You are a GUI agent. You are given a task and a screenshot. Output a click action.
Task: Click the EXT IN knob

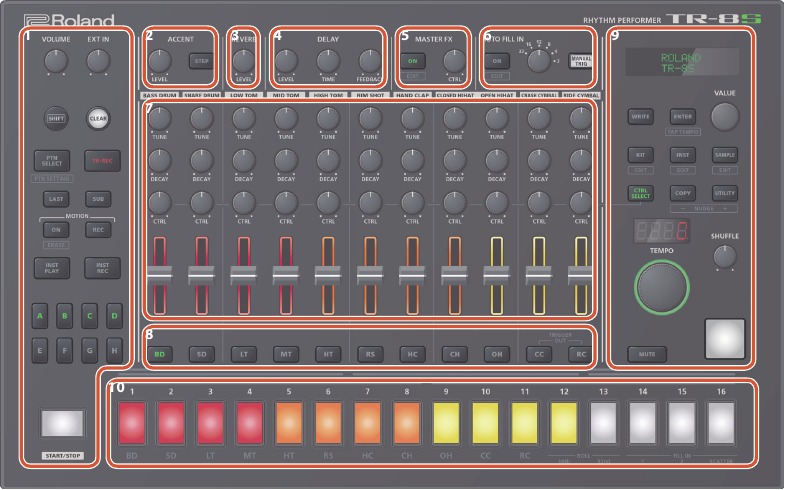point(98,62)
